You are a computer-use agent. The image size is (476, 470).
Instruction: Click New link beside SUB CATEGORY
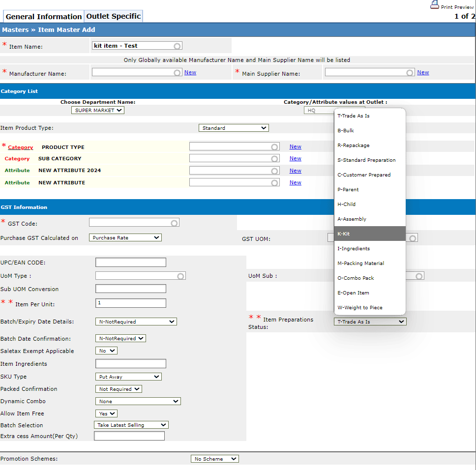pos(295,158)
